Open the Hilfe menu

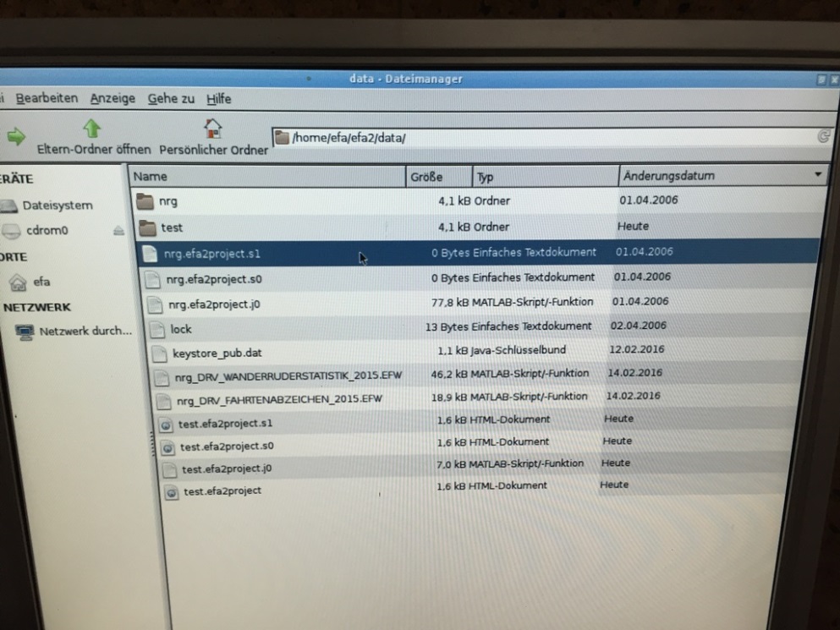(218, 98)
